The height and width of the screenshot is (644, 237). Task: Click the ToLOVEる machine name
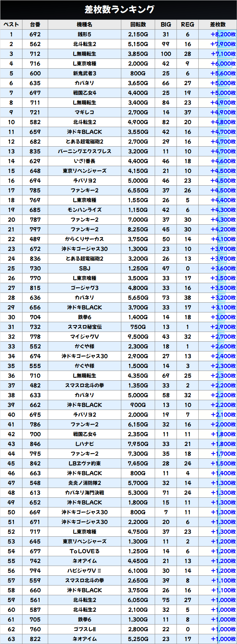click(85, 551)
